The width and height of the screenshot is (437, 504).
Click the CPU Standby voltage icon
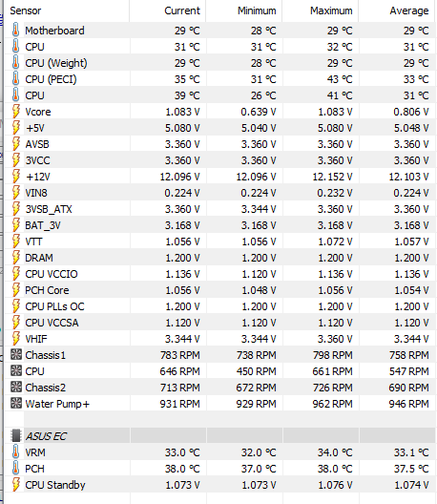tap(16, 484)
